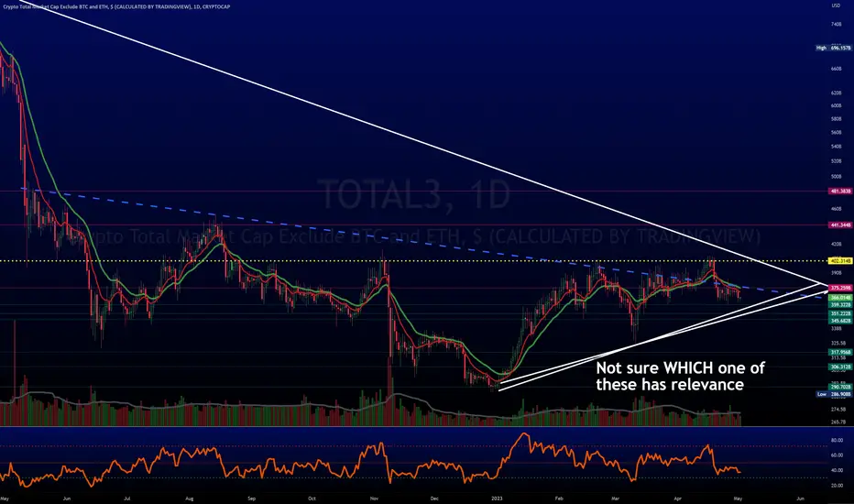854x504 pixels.
Task: Click the Jun label near May on time axis
Action: 67,498
